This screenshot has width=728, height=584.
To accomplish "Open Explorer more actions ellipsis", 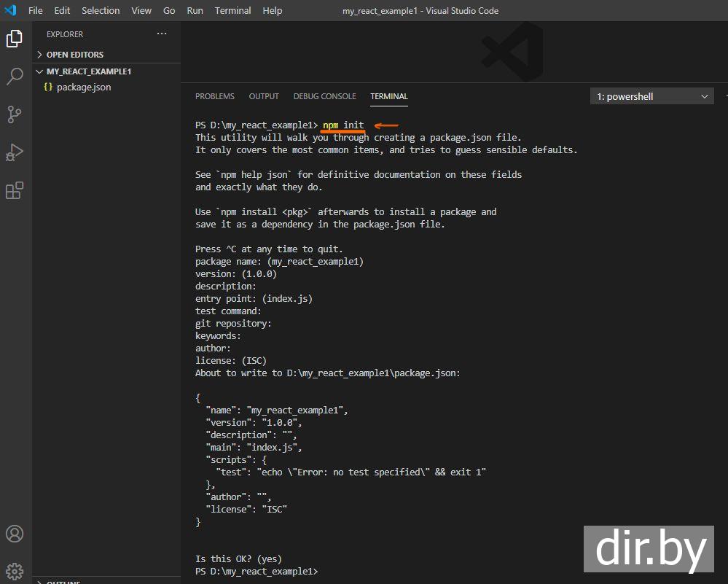I will 162,34.
